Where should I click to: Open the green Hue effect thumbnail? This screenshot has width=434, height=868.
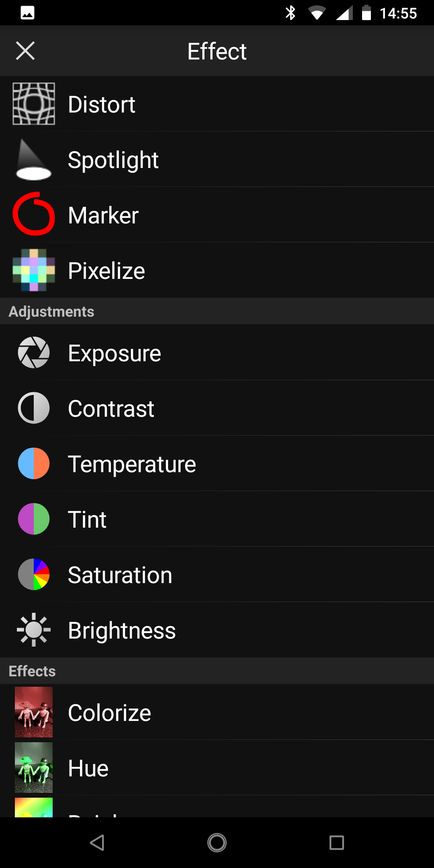click(34, 768)
